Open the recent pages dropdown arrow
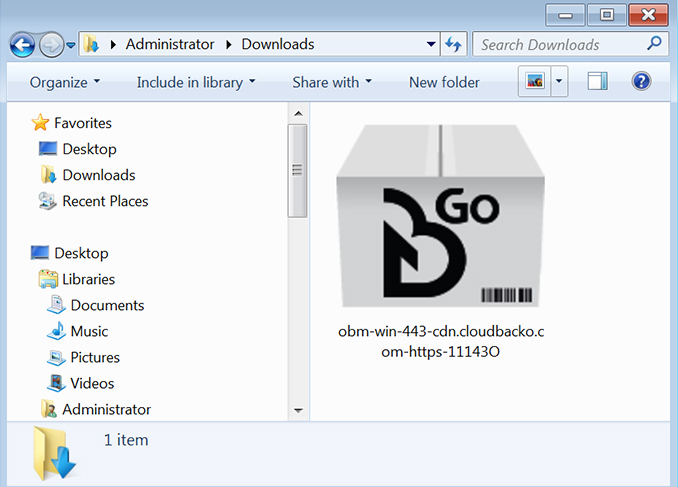678x487 pixels. pos(71,45)
